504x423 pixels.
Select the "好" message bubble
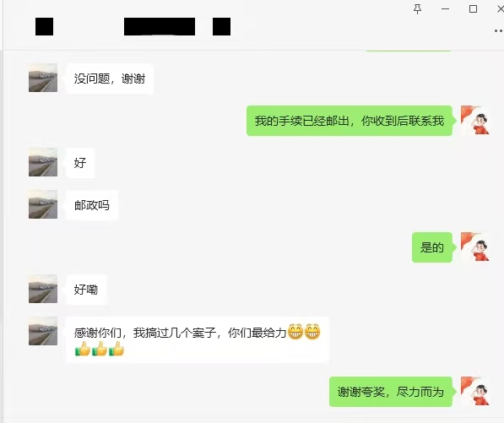80,163
